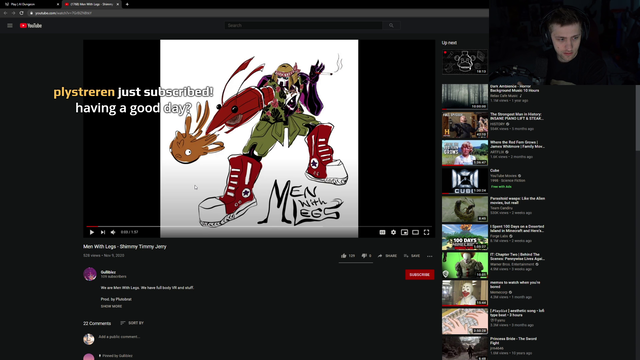Viewport: 640px width, 360px height.
Task: Close the AI Dungeon tab
Action: point(58,4)
